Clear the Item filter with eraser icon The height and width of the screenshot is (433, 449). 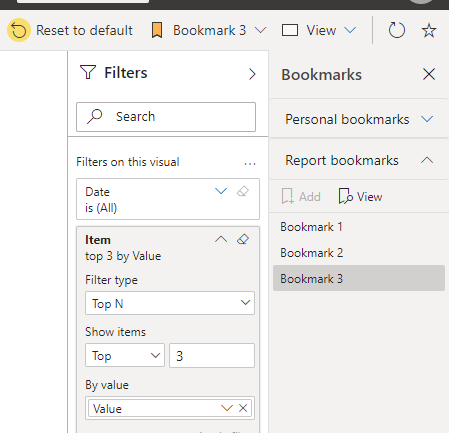pos(243,239)
